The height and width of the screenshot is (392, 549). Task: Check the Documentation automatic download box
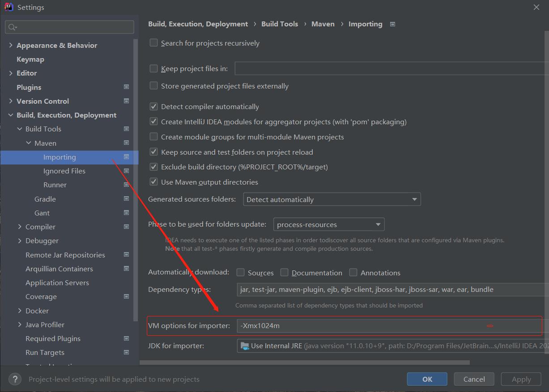pyautogui.click(x=284, y=272)
